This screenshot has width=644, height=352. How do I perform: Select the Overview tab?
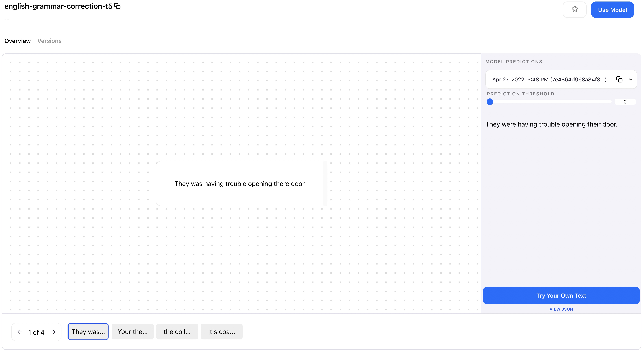[x=17, y=41]
